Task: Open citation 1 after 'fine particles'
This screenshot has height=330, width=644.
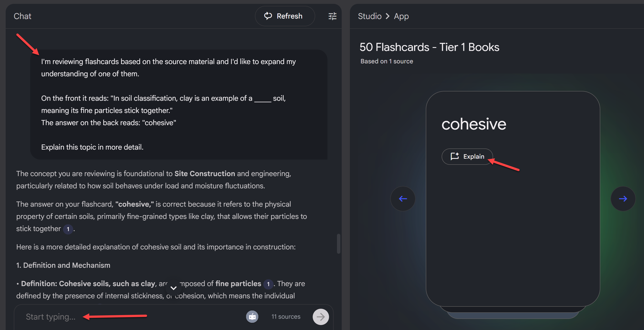Action: (268, 284)
